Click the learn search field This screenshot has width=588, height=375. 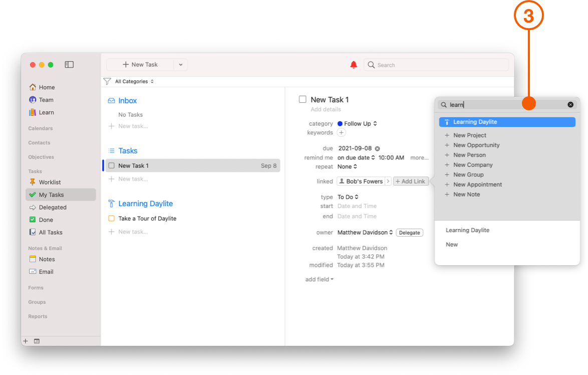tap(506, 105)
